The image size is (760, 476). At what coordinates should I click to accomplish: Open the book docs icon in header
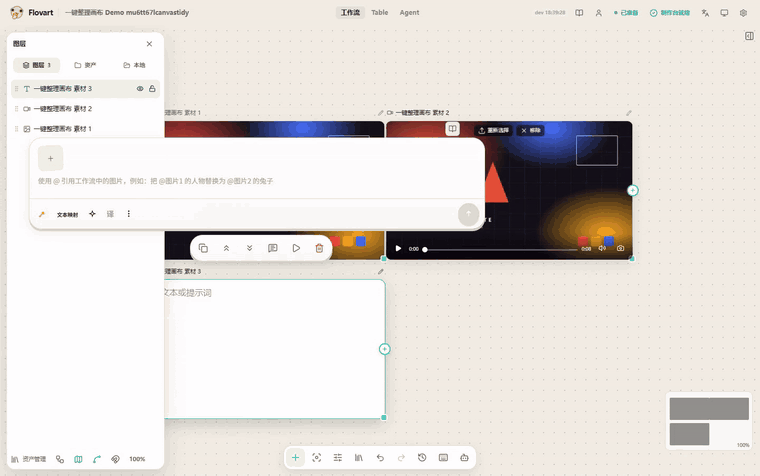pyautogui.click(x=579, y=13)
